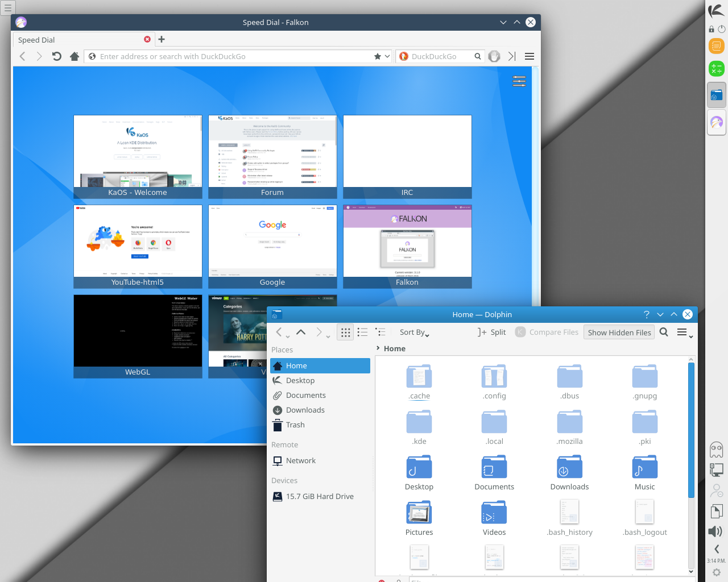Open Network in Remote section

tap(321, 460)
